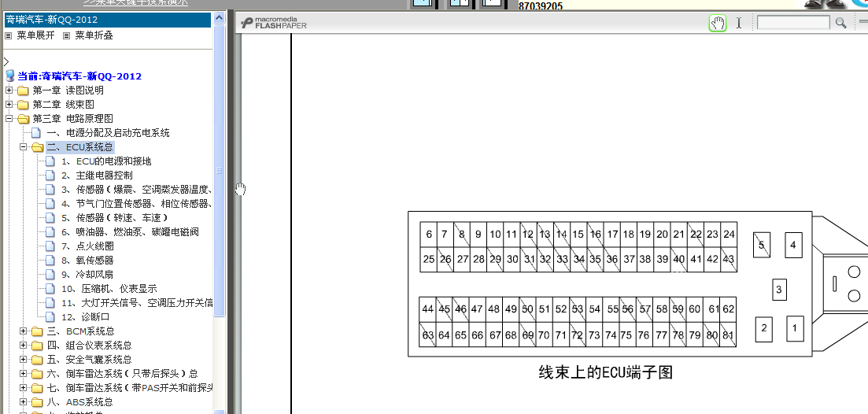Viewport: 868px width, 414px height.
Task: Open 4、节气门位置传感器 page
Action: (137, 204)
